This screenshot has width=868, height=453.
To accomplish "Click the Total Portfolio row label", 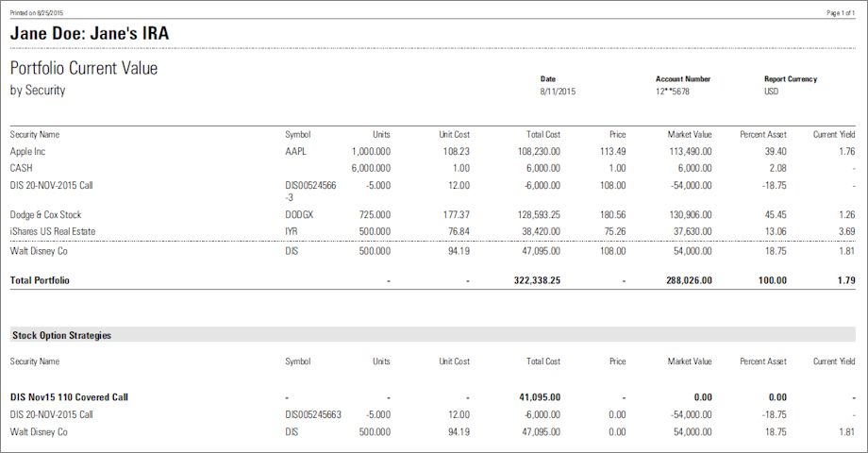I will click(x=40, y=280).
